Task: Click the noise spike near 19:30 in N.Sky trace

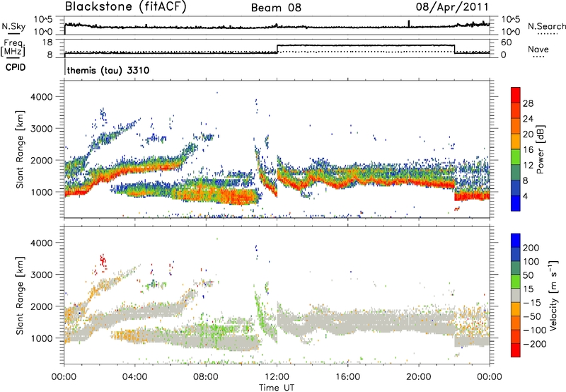Action: 409,23
